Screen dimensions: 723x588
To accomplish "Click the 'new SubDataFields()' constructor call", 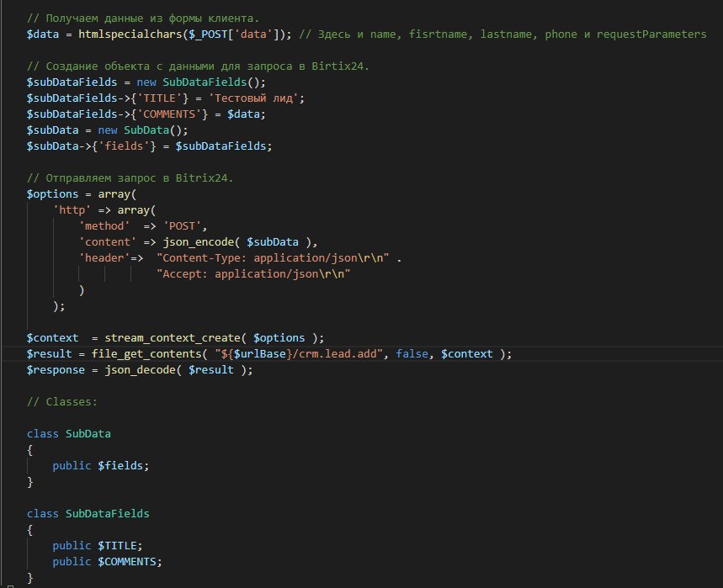I will [x=201, y=82].
